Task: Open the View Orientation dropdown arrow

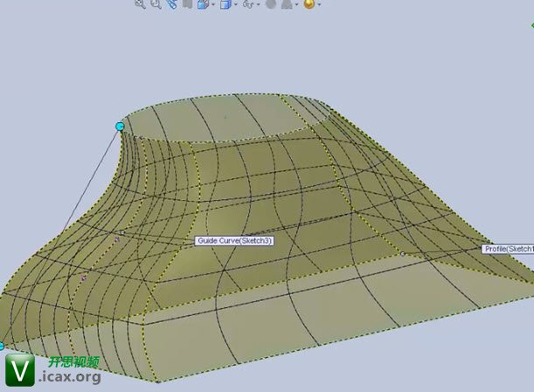Action: pos(213,4)
